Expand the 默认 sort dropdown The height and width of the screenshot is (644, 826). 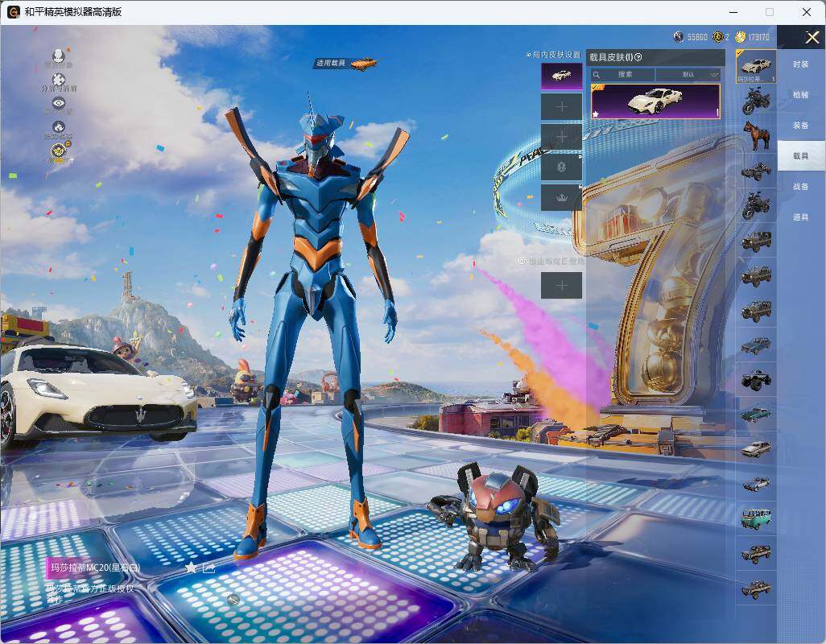tap(688, 74)
